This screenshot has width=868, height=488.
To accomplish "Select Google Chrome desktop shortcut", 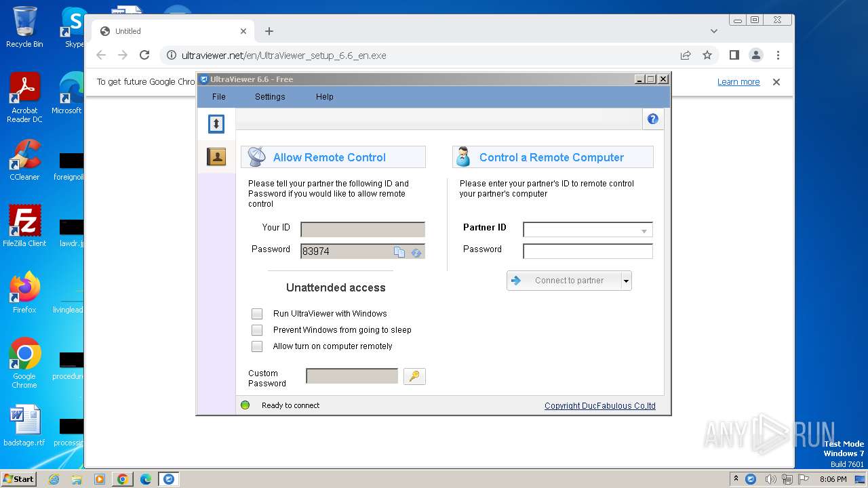I will [x=24, y=363].
